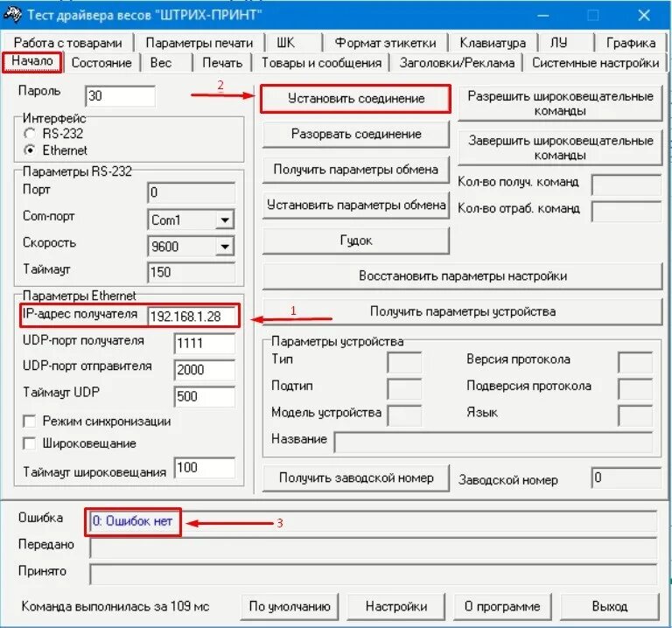
Task: Click the Выход button
Action: (x=609, y=607)
